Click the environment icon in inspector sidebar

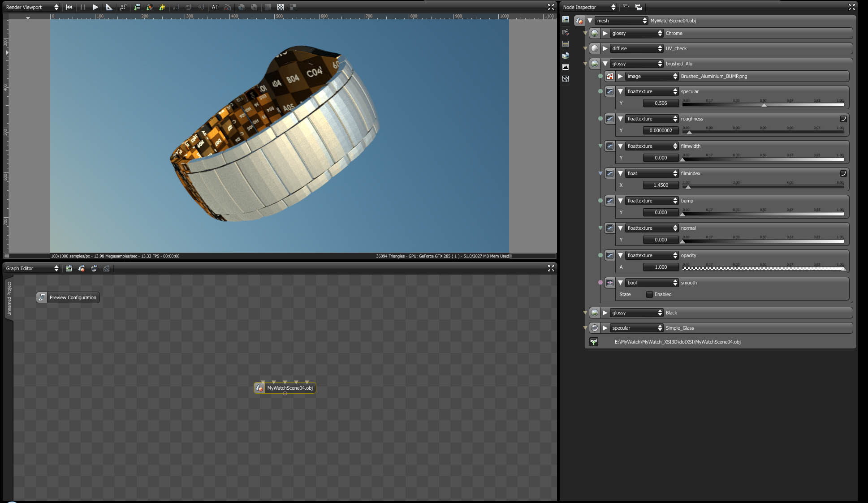click(x=566, y=56)
